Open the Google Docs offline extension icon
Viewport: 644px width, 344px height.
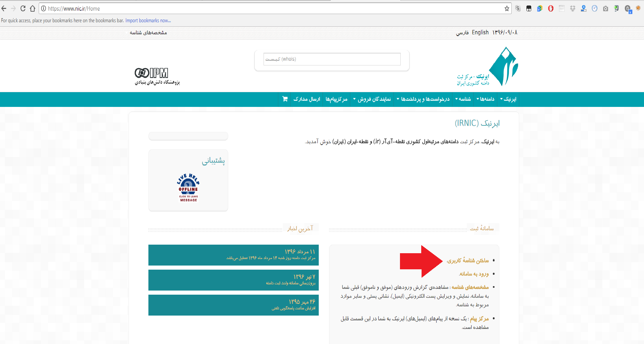[x=540, y=9]
